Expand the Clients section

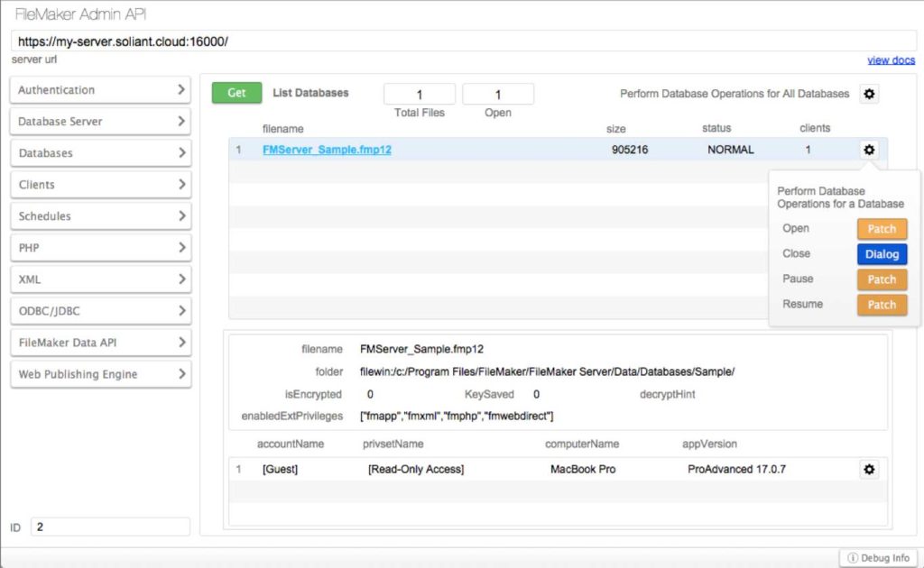pos(99,184)
